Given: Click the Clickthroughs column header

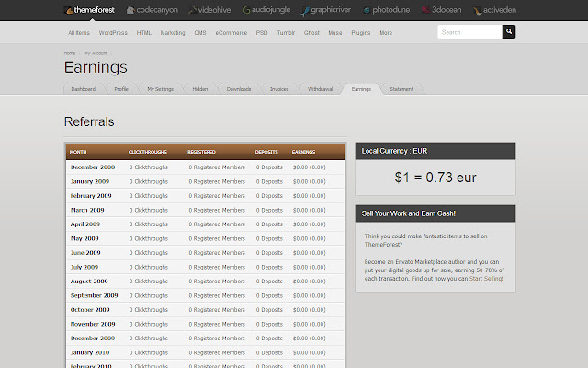Looking at the screenshot, I should click(147, 152).
